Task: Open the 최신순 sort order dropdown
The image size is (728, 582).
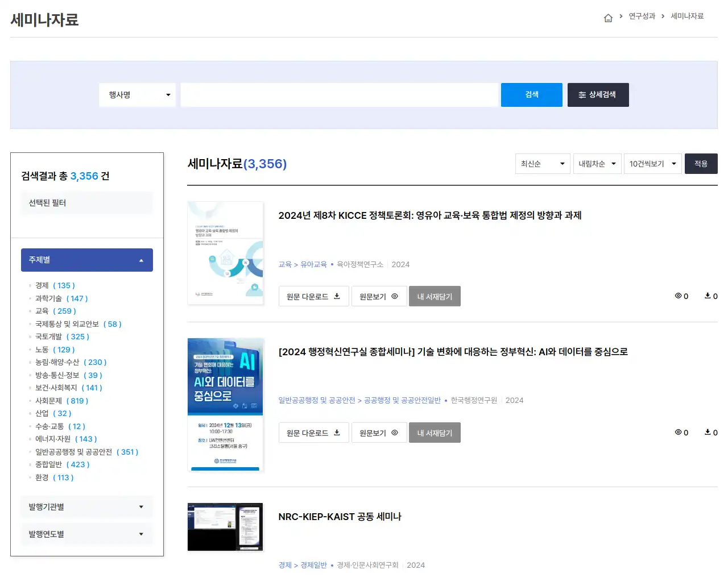Action: 542,164
